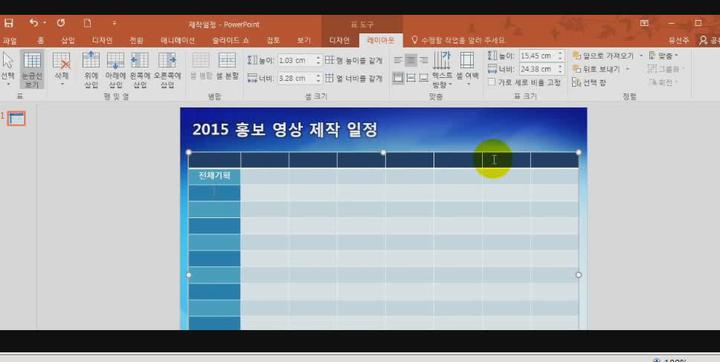This screenshot has width=720, height=362.
Task: Switch to the 홈 (Home) tab
Action: pyautogui.click(x=41, y=40)
